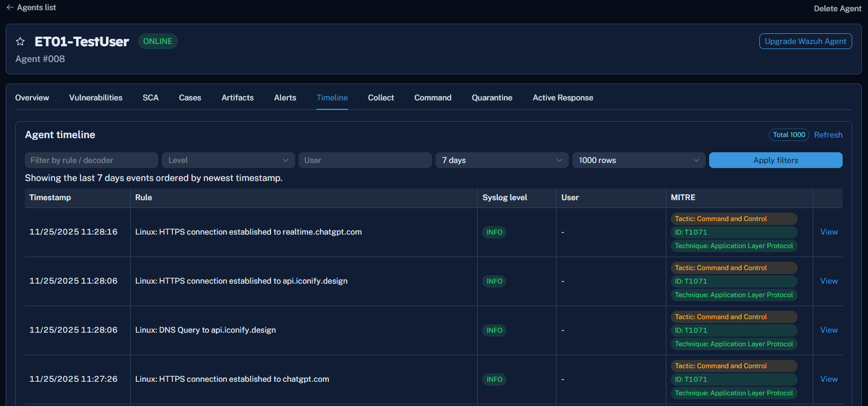
Task: Refresh the agent timeline
Action: pyautogui.click(x=828, y=135)
